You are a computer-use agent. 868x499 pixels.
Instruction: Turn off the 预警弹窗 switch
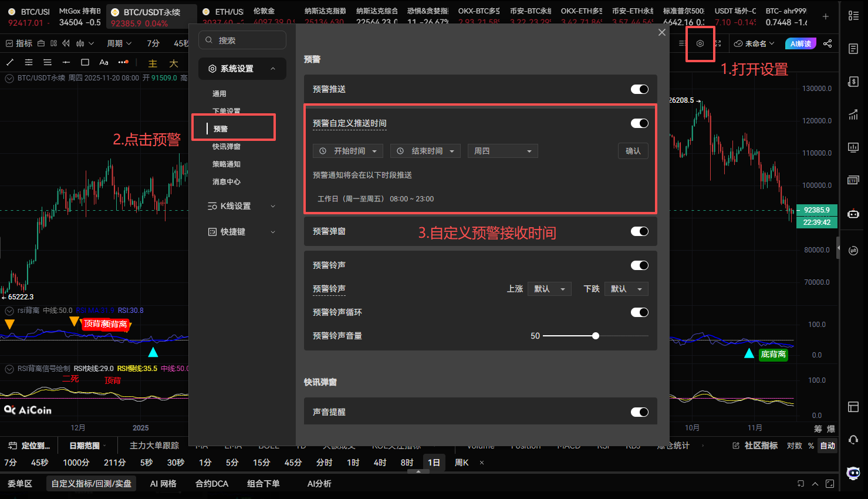(639, 231)
